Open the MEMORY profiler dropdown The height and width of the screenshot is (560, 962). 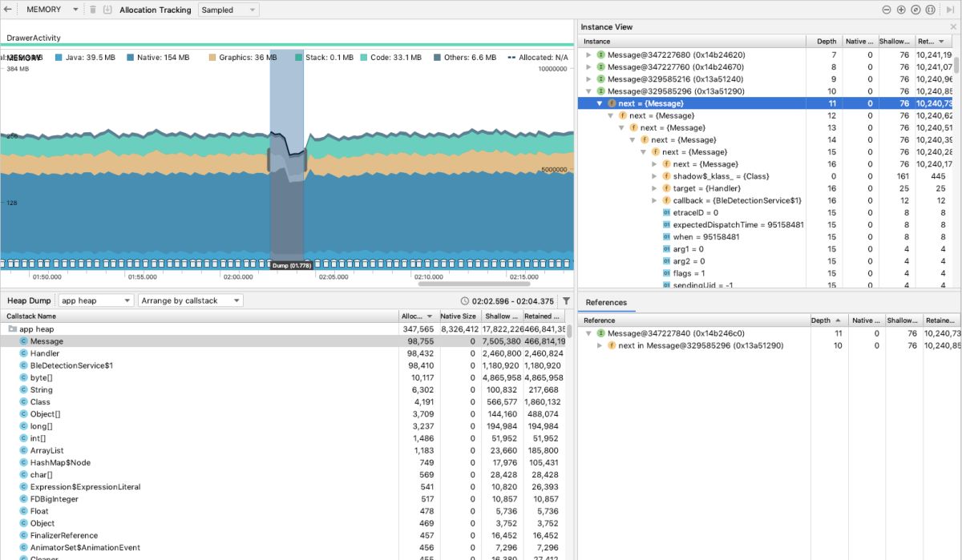click(52, 10)
